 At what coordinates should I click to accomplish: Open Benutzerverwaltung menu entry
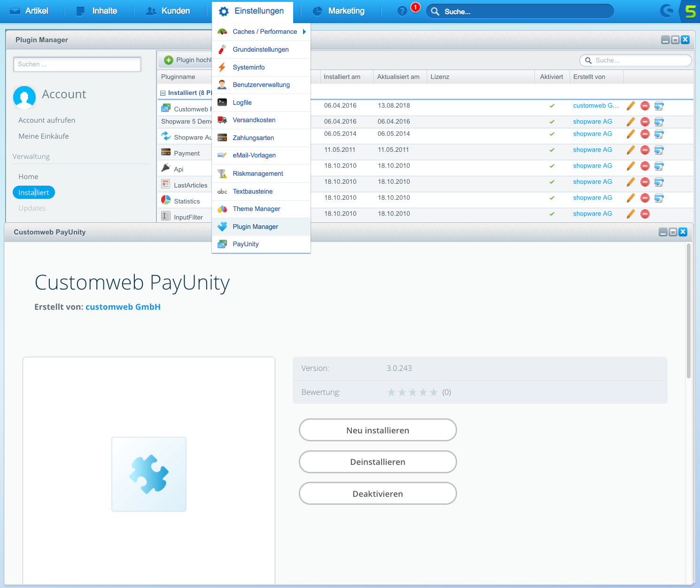tap(261, 85)
